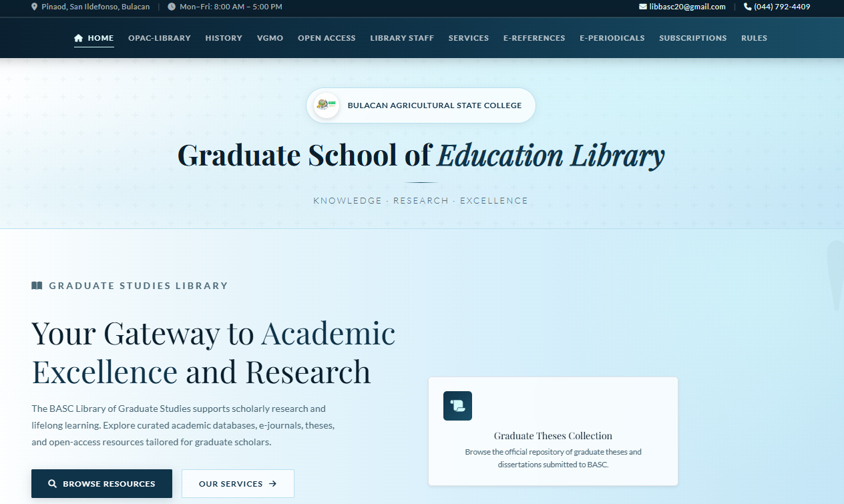Click the magnifier icon in Browse Resources button
The width and height of the screenshot is (844, 504).
point(53,484)
